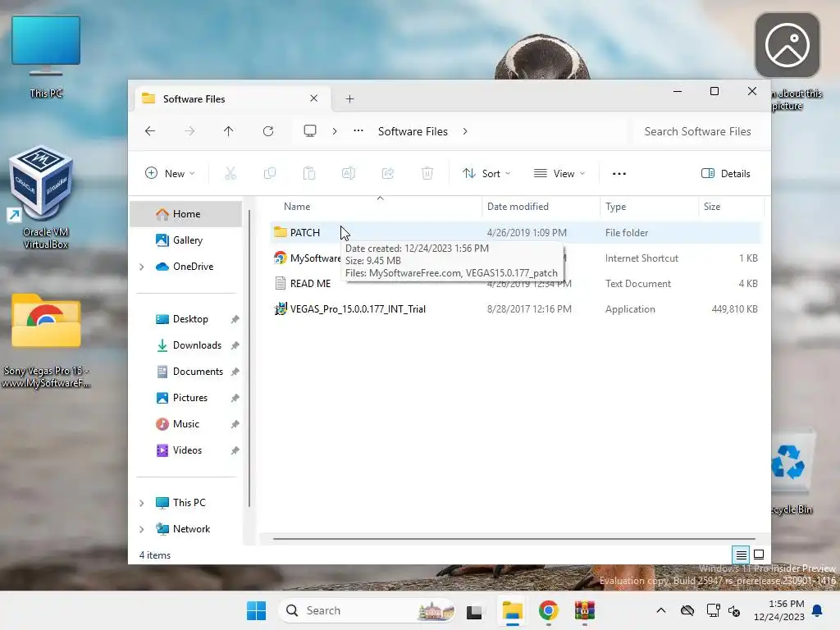Select the VEGAS_Pro_15.0.0.177_INT_Trial application
The width and height of the screenshot is (840, 630).
point(514,309)
